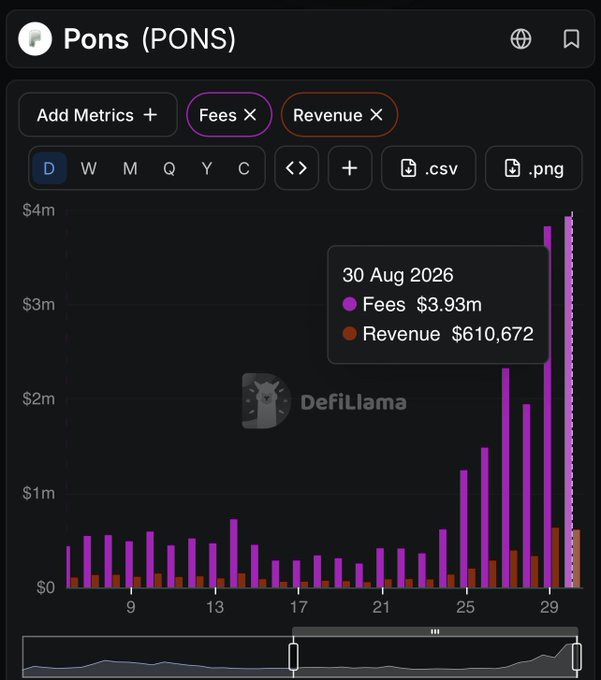Click the $0 y-axis label
This screenshot has height=680, width=601.
(46, 588)
